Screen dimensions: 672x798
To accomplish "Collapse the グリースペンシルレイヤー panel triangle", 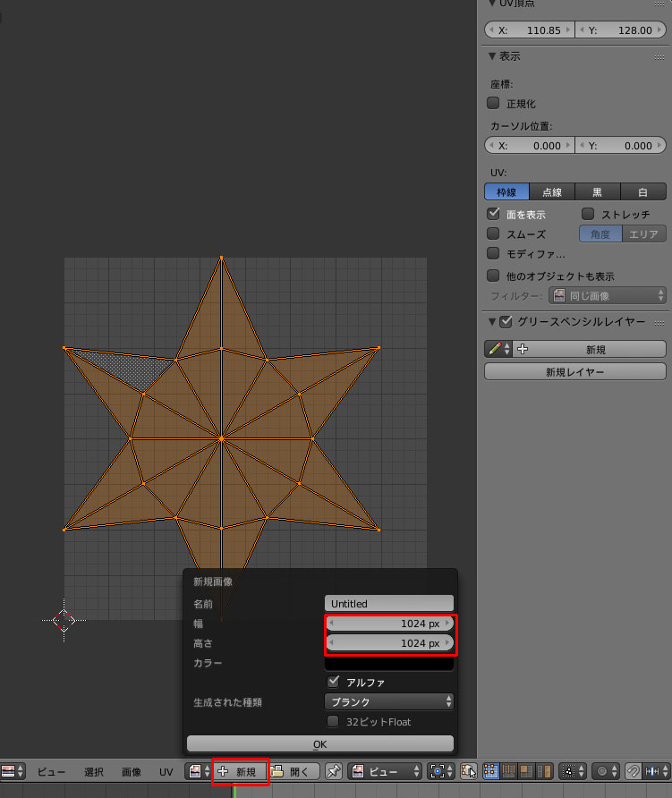I will point(492,322).
